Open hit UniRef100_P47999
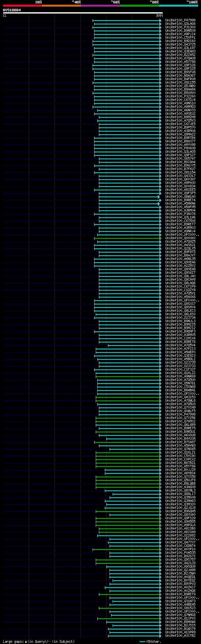This screenshot has height=644, width=201. [180, 20]
